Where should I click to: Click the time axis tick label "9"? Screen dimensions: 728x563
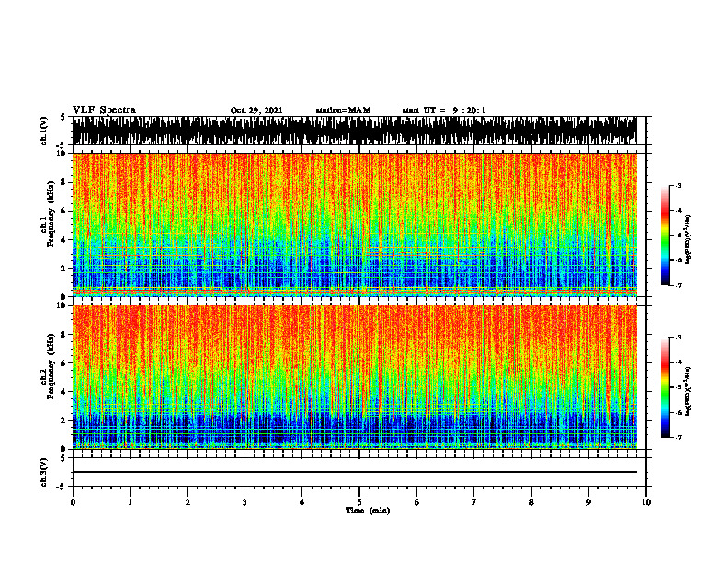click(x=588, y=502)
